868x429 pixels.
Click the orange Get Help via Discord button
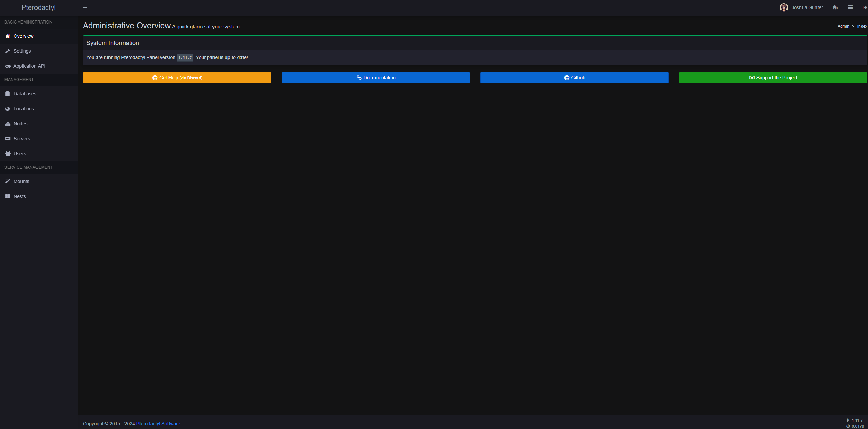(x=177, y=78)
